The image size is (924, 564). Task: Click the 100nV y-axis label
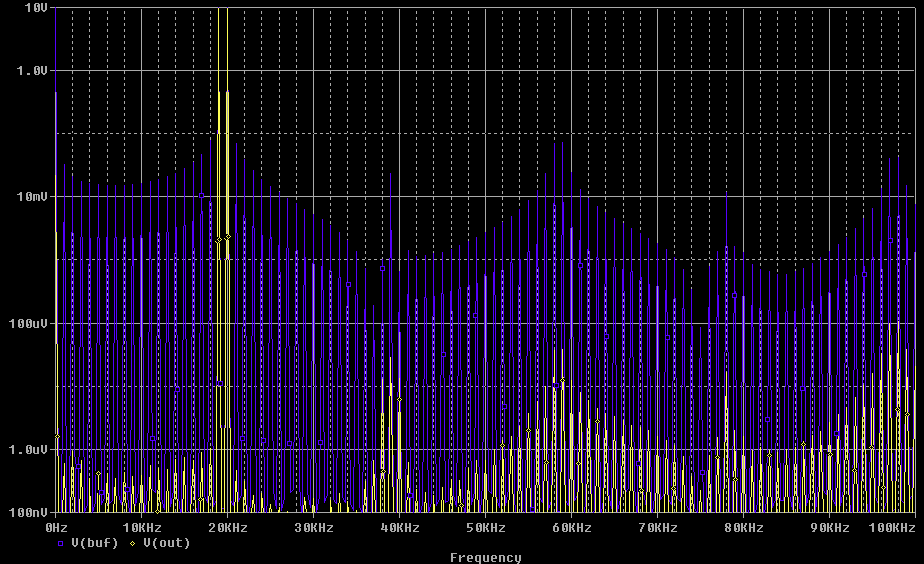point(28,513)
